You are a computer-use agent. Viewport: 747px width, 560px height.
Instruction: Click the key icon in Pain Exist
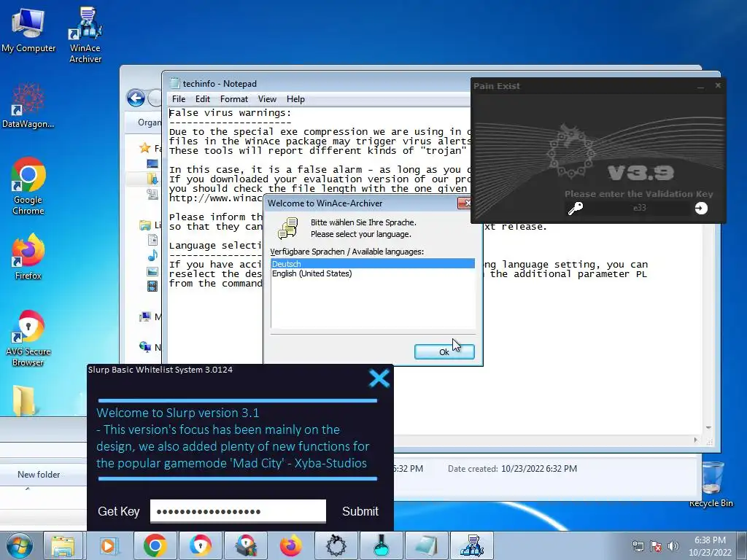576,208
